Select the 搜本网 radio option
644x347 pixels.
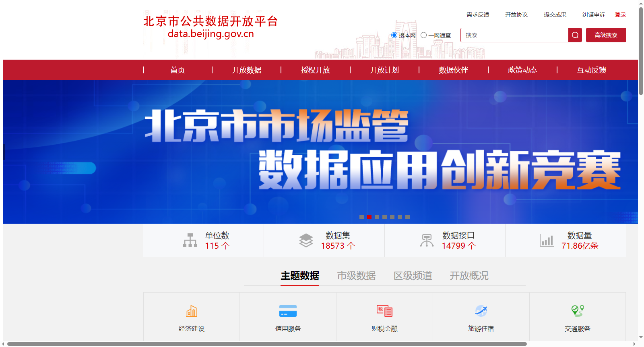coord(394,35)
